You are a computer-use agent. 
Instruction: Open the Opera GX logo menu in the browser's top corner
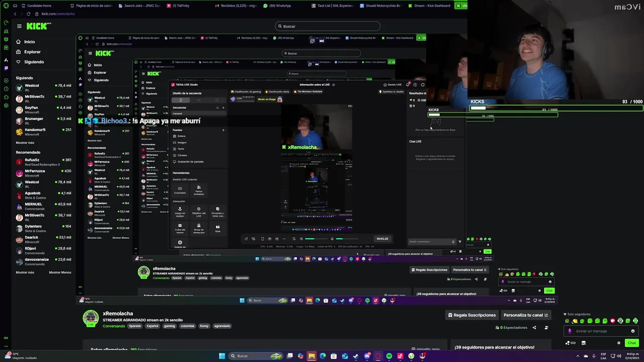[x=6, y=6]
